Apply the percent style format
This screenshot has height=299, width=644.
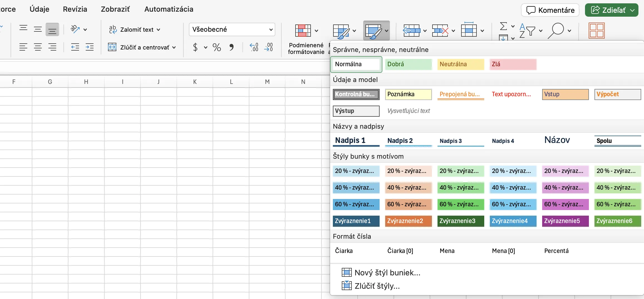pyautogui.click(x=217, y=47)
